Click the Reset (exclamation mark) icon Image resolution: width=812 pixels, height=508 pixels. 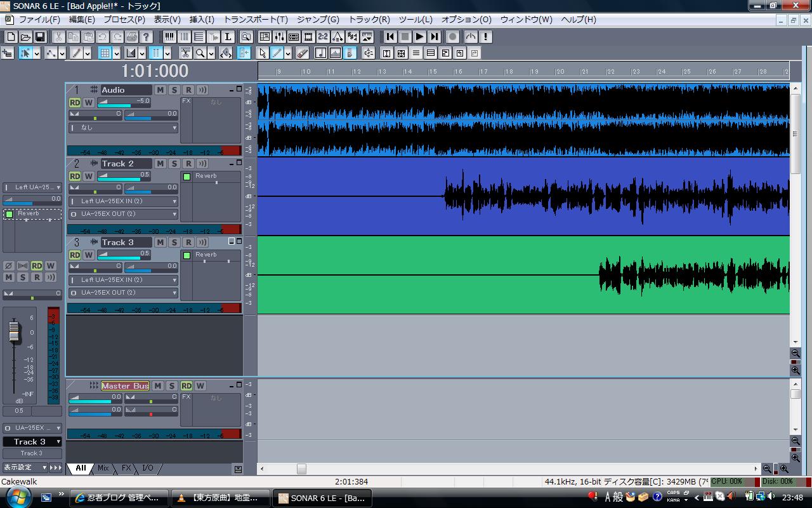(x=485, y=37)
